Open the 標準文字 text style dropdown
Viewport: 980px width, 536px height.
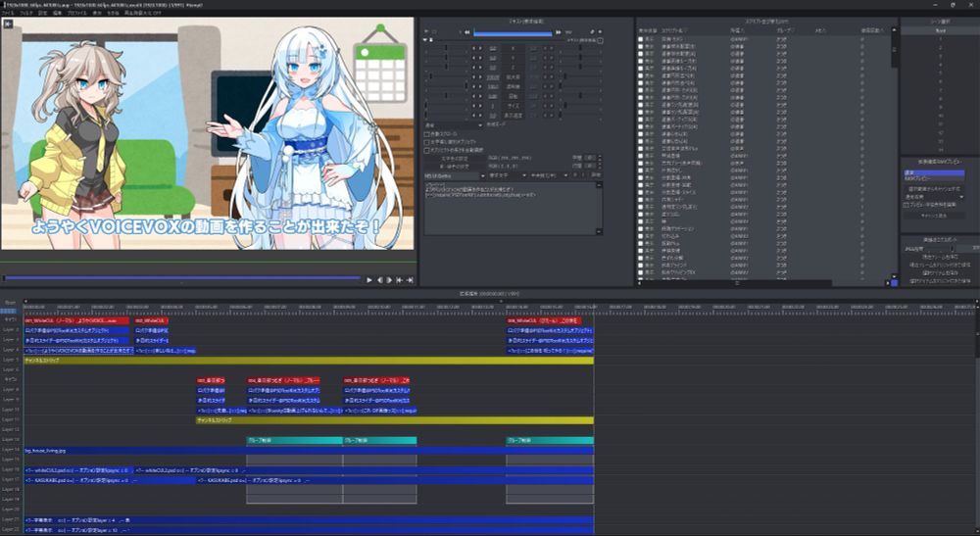[x=508, y=176]
